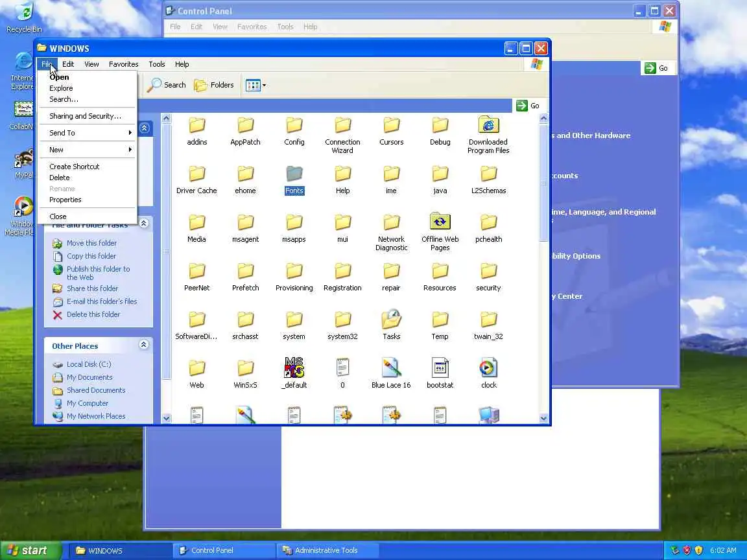Open the Views dropdown in toolbar
The image size is (747, 560).
point(256,86)
